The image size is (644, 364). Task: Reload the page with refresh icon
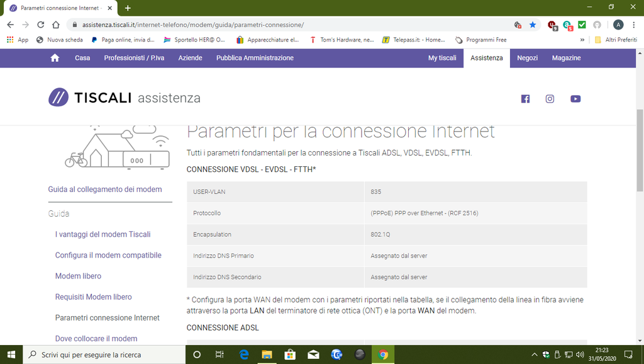coord(41,25)
